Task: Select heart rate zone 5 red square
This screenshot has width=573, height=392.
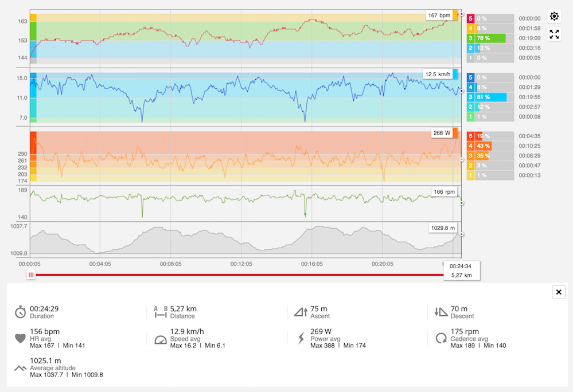Action: 471,19
